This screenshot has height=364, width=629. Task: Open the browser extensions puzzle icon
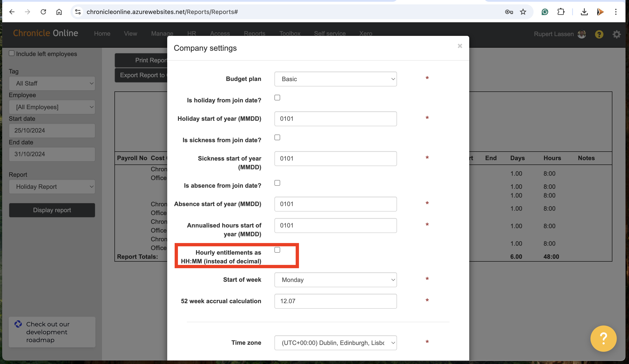(x=561, y=12)
